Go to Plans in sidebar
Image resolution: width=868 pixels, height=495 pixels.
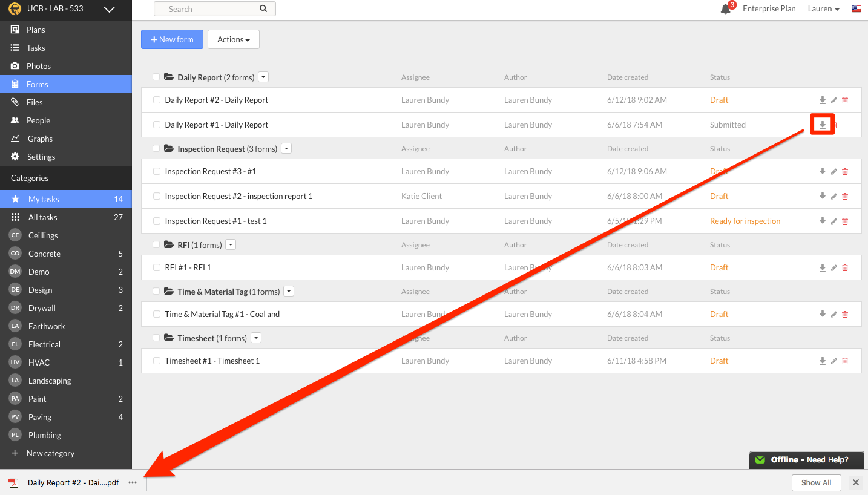coord(65,30)
